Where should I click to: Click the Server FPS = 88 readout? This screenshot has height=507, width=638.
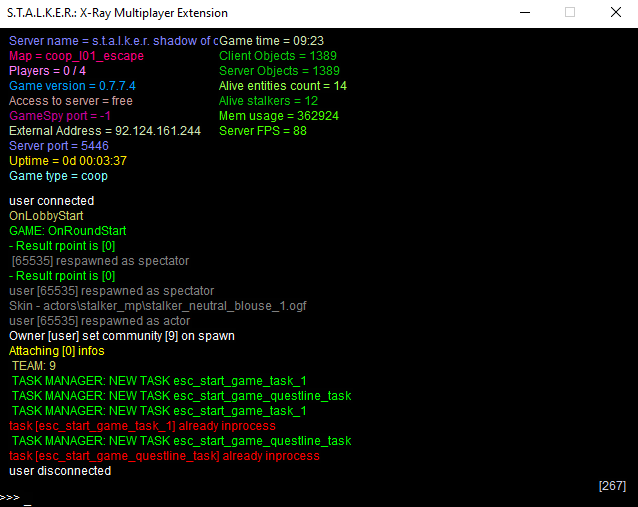[263, 131]
